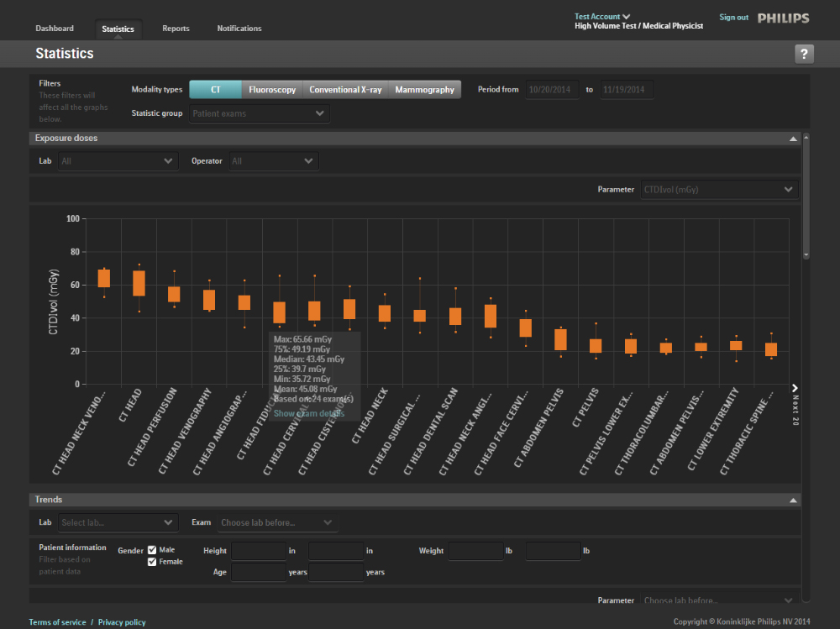
Task: Open the Statistic group dropdown
Action: (x=259, y=113)
